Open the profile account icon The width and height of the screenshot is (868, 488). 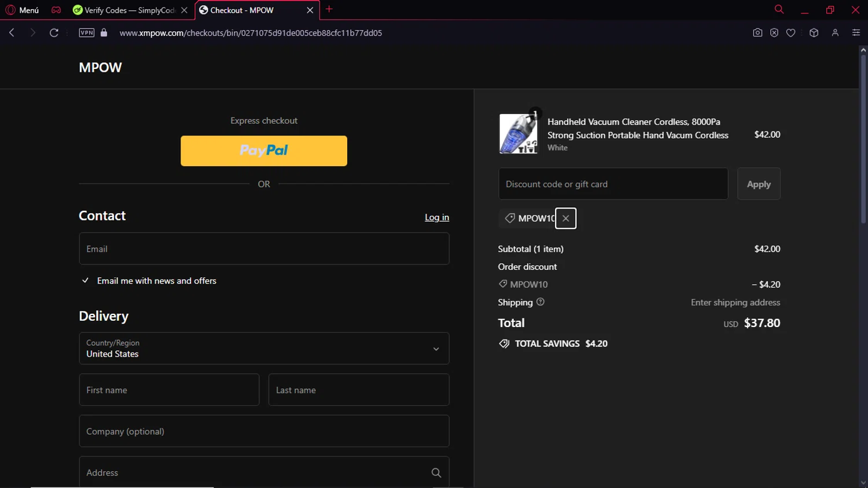coord(835,33)
